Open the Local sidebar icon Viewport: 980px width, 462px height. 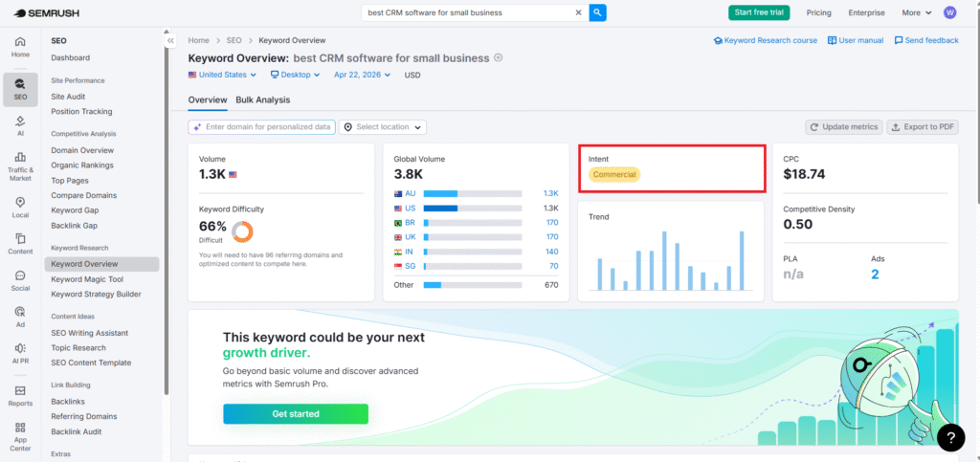tap(20, 207)
